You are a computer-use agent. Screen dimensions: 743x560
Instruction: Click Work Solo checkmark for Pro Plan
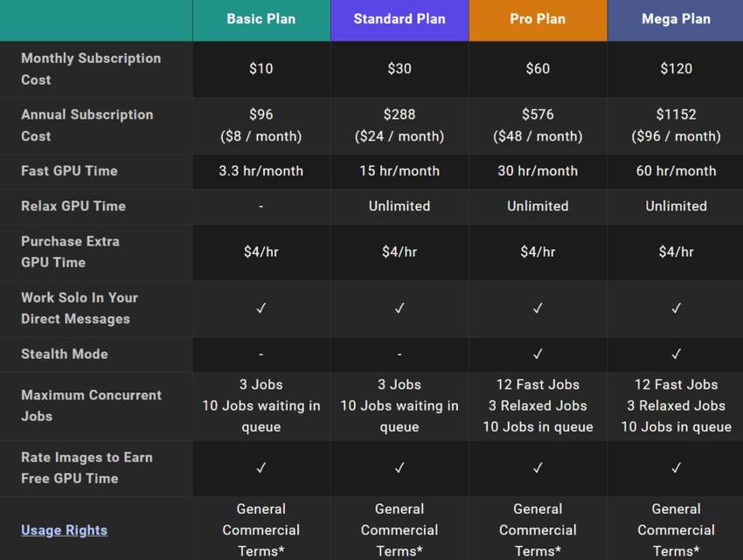pos(538,308)
